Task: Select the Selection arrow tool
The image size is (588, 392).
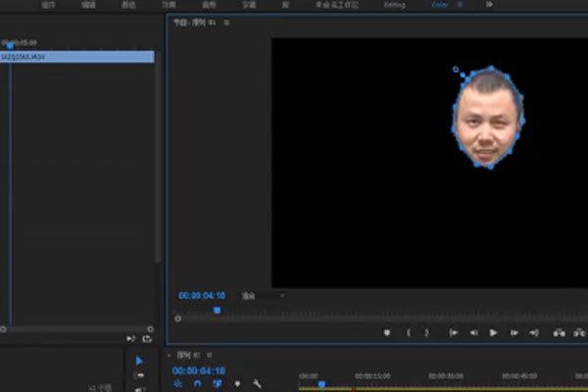Action: click(x=139, y=361)
